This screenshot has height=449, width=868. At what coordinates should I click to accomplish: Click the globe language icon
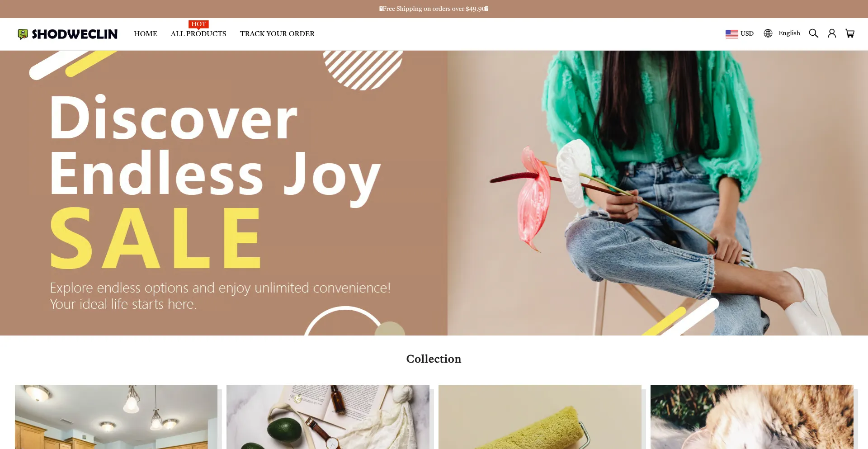click(768, 33)
